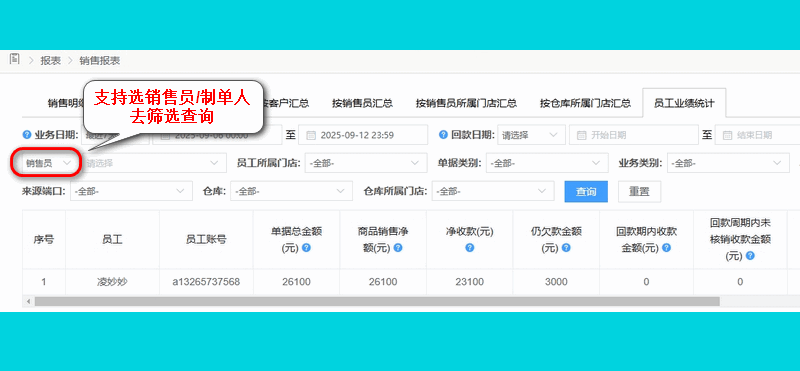Click the 员工 column header
This screenshot has height=371, width=800.
(x=112, y=239)
